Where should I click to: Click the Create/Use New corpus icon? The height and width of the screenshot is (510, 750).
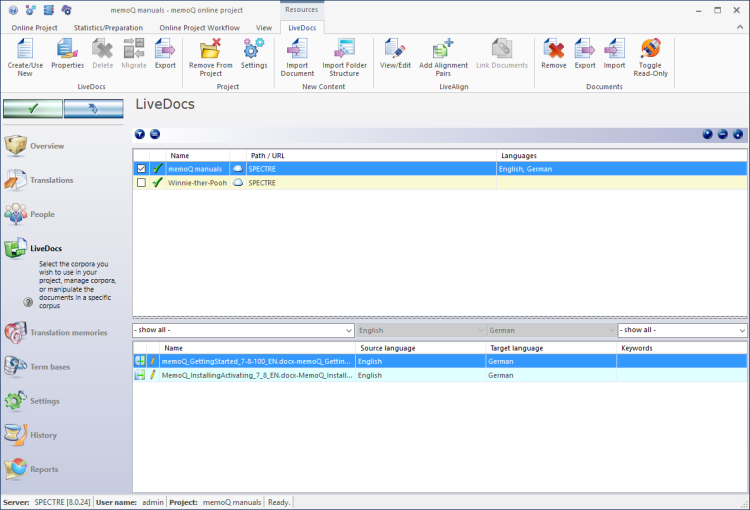(x=25, y=49)
